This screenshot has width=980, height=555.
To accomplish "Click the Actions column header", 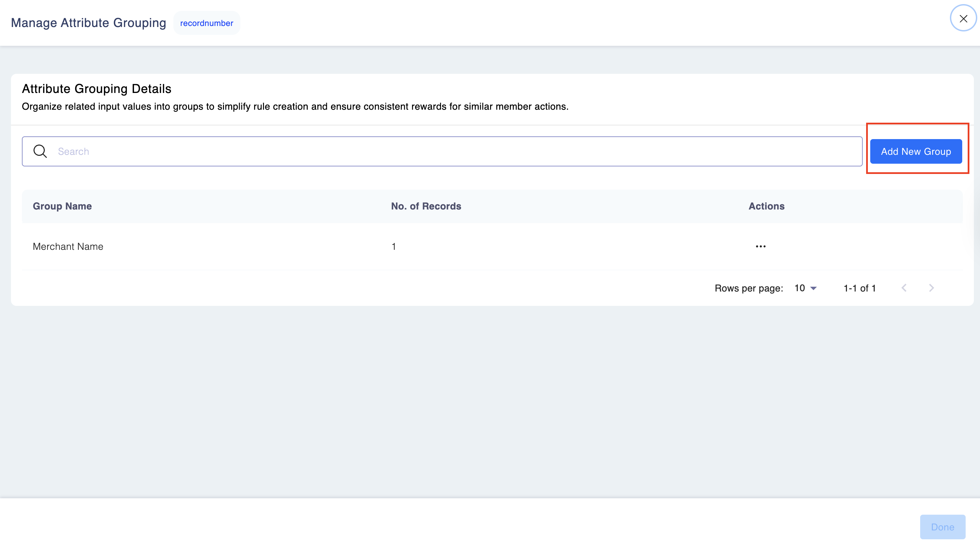I will click(766, 206).
